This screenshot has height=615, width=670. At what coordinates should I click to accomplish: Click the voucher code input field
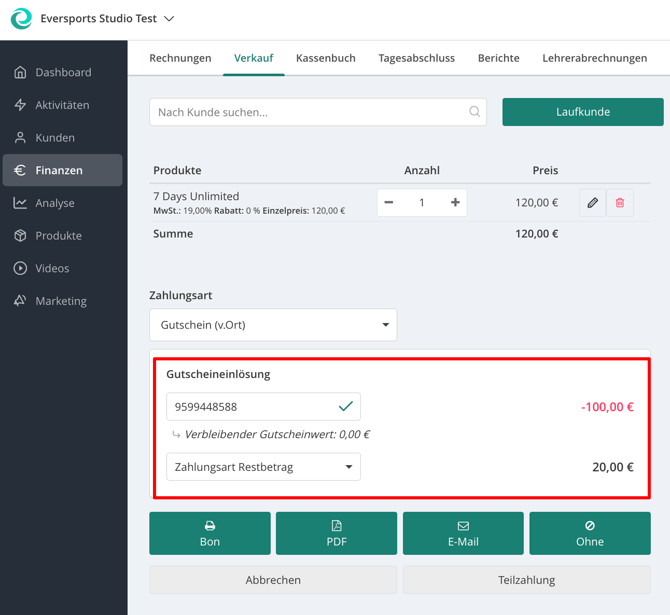click(x=263, y=406)
